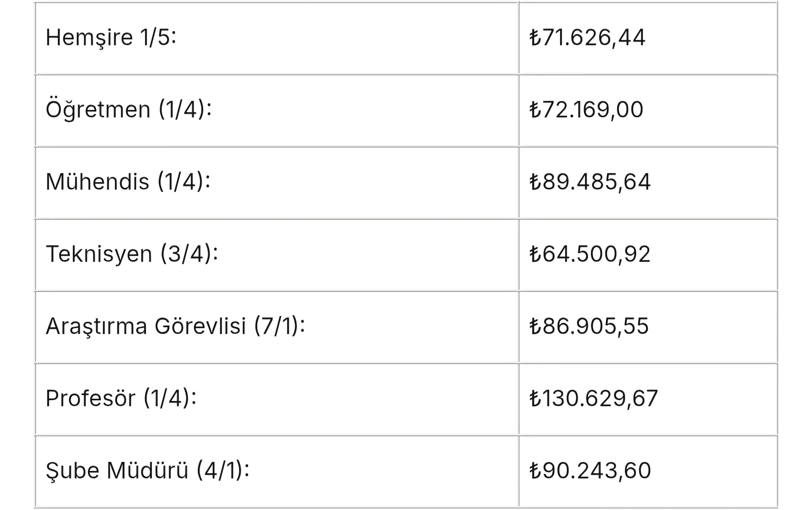
Task: Select the Profesör (1/4) label cell
Action: [x=121, y=398]
